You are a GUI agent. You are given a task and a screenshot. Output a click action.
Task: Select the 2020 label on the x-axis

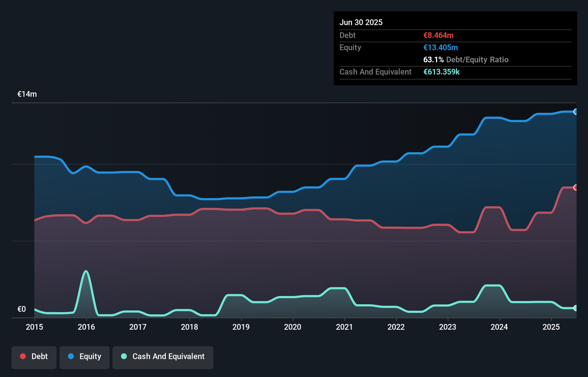(293, 327)
